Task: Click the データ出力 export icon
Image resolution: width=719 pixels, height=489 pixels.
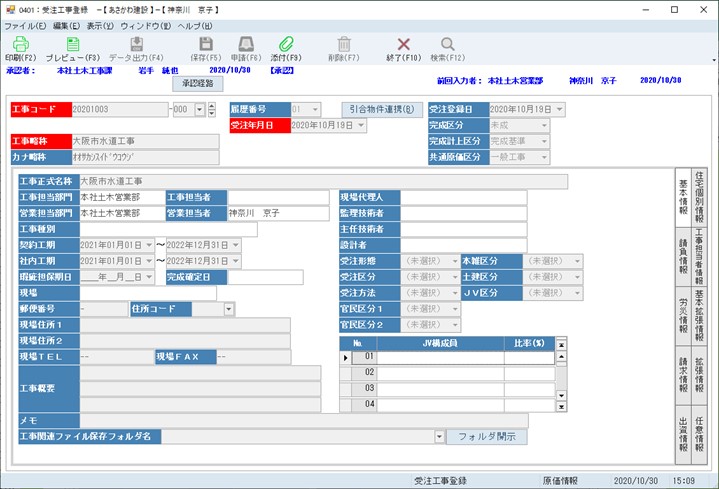Action: pyautogui.click(x=136, y=44)
